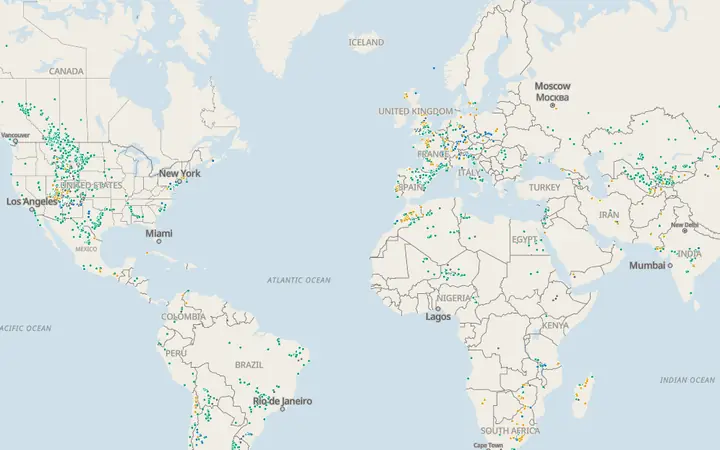720x450 pixels.
Task: Select the TURKEY country label
Action: (545, 187)
